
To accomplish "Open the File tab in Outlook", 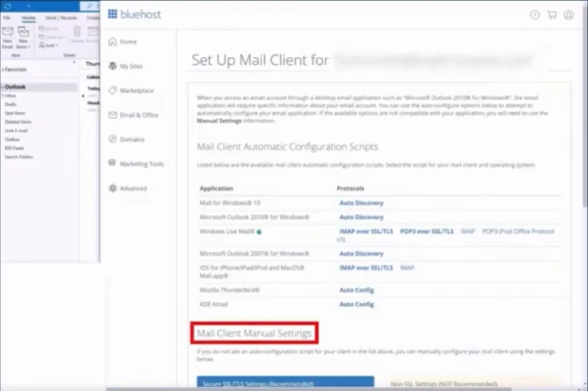I will point(7,17).
